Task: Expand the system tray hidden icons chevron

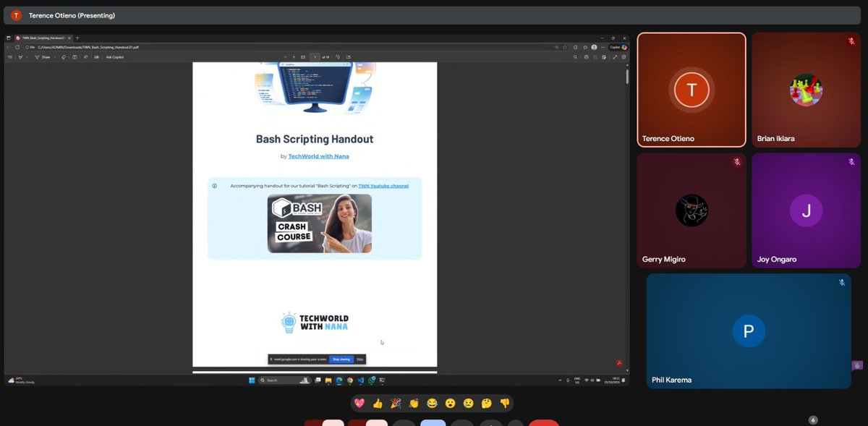Action: coord(560,380)
